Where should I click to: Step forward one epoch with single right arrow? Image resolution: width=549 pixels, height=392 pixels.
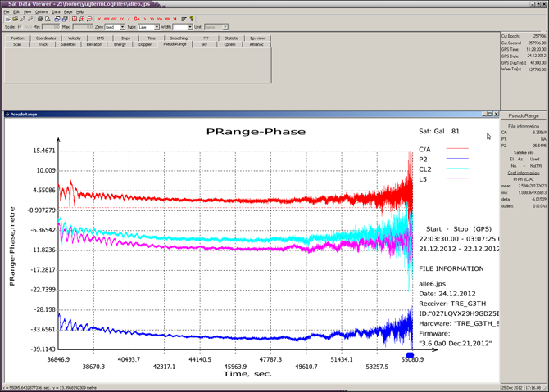point(144,19)
